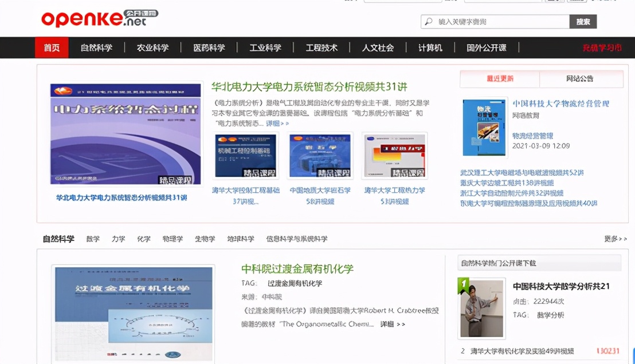Click blue caption link under large featured thumbnail
The height and width of the screenshot is (364, 635).
[x=121, y=198]
